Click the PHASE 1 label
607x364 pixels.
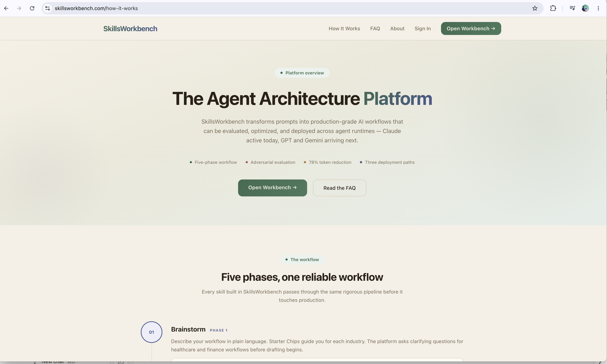(218, 330)
